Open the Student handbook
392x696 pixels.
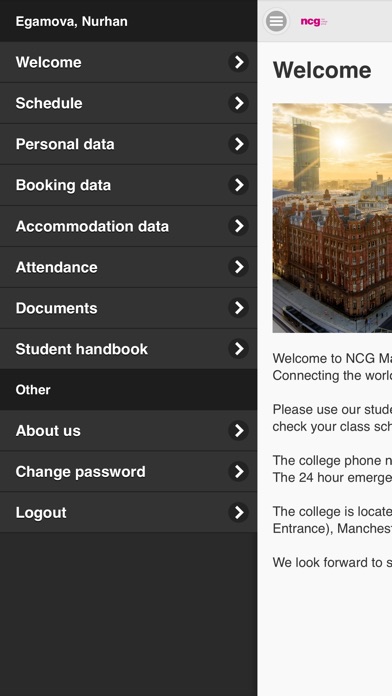click(x=128, y=349)
